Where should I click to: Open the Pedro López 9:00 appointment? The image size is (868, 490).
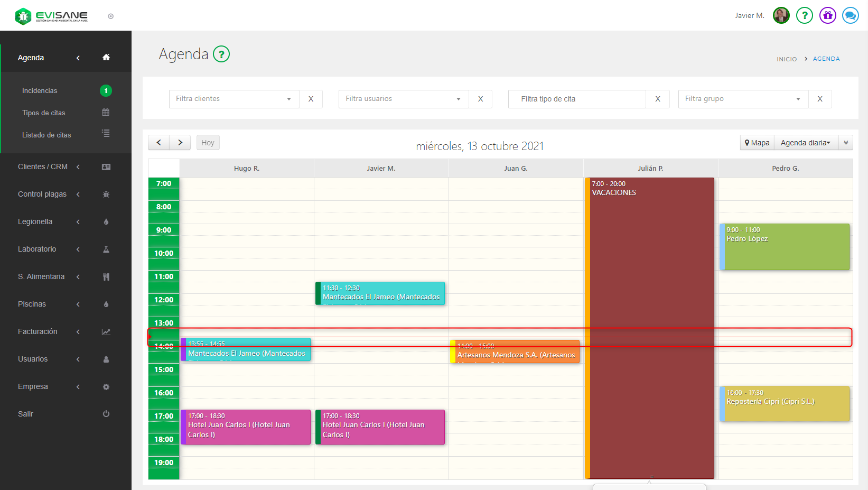pos(785,247)
